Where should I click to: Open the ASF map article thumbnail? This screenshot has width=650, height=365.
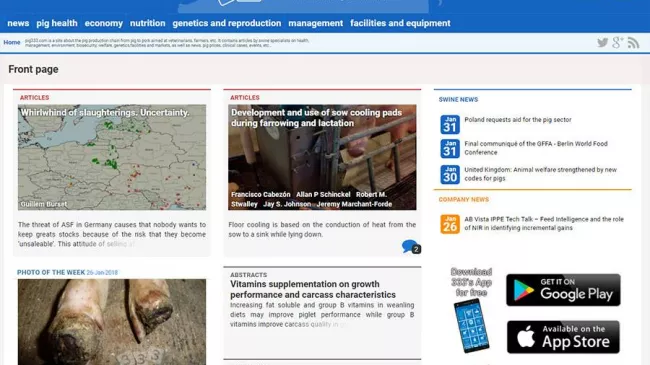112,157
